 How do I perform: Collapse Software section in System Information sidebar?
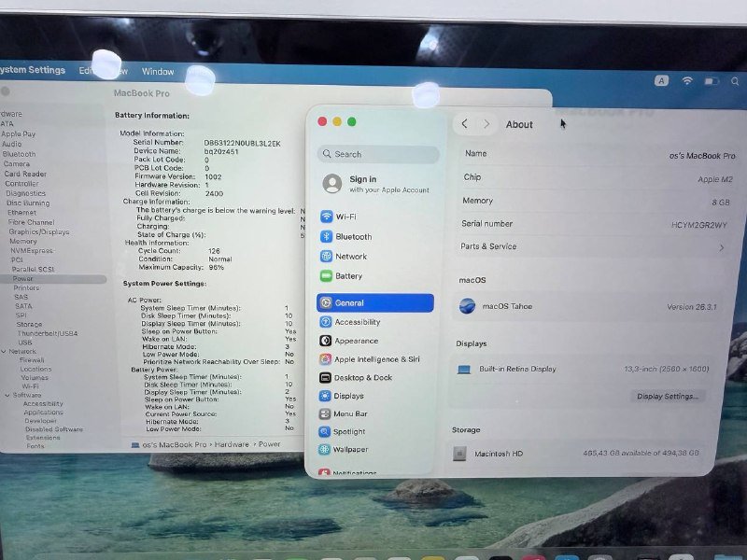(x=7, y=395)
